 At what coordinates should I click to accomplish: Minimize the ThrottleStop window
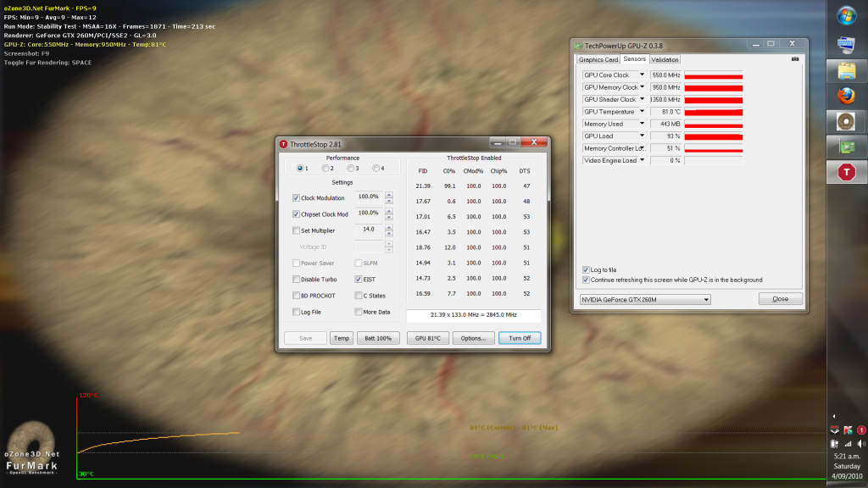tap(498, 142)
